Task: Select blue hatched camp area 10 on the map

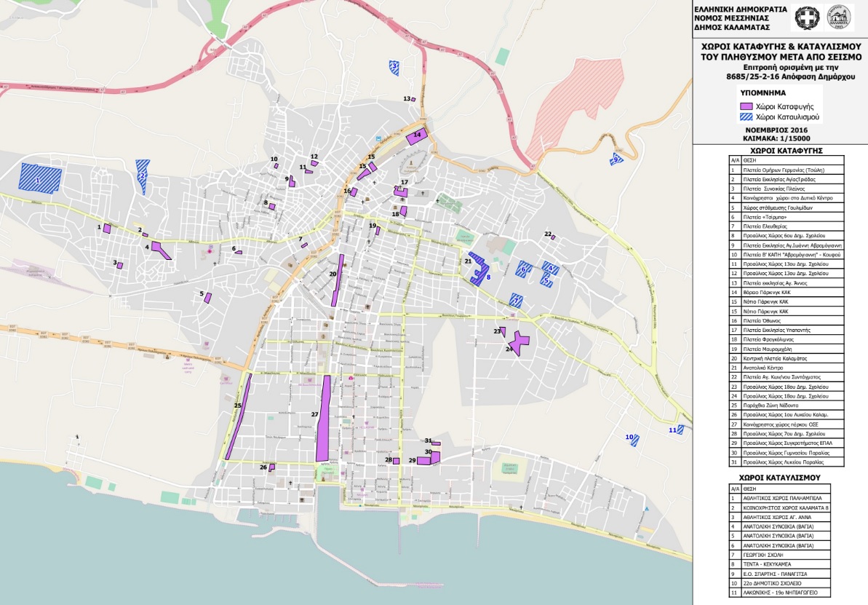Action: tap(634, 441)
